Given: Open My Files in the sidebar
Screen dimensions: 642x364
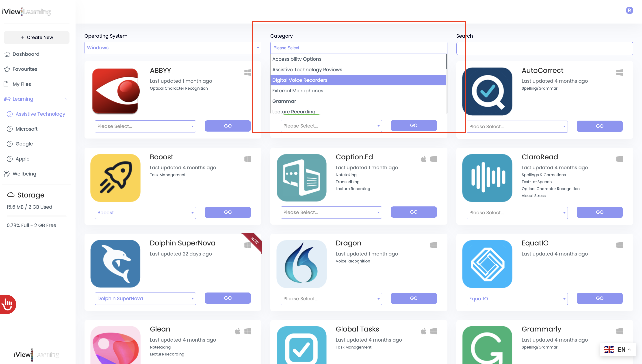Looking at the screenshot, I should [17, 84].
